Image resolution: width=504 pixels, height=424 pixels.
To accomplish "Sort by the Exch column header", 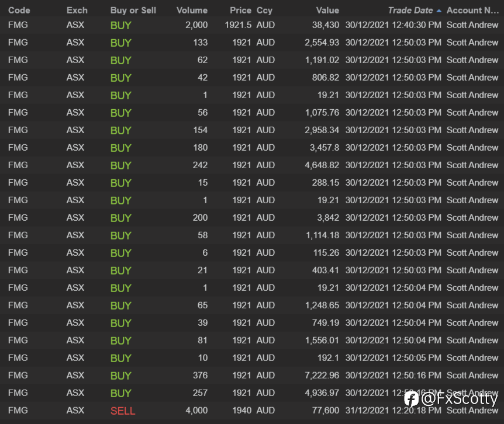I will click(x=77, y=11).
